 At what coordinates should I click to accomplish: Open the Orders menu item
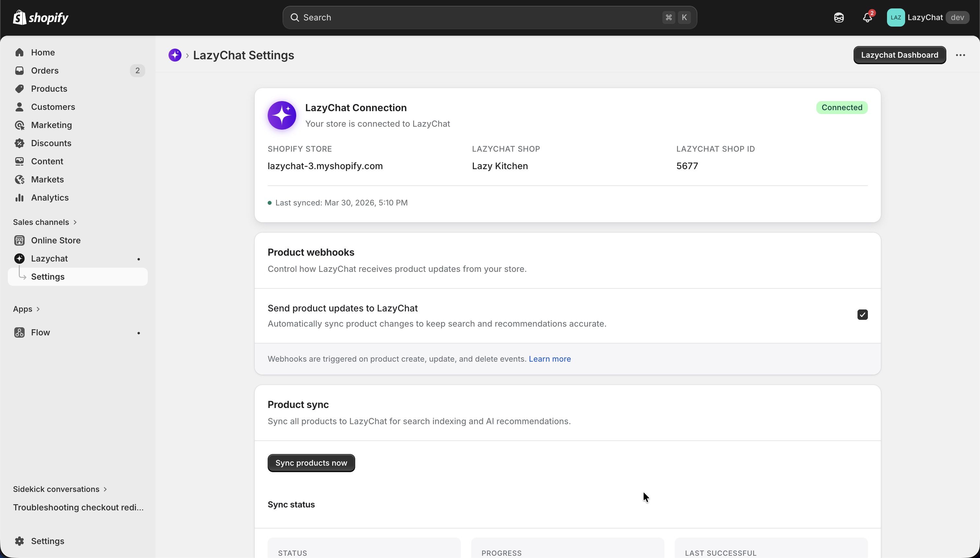click(x=45, y=71)
